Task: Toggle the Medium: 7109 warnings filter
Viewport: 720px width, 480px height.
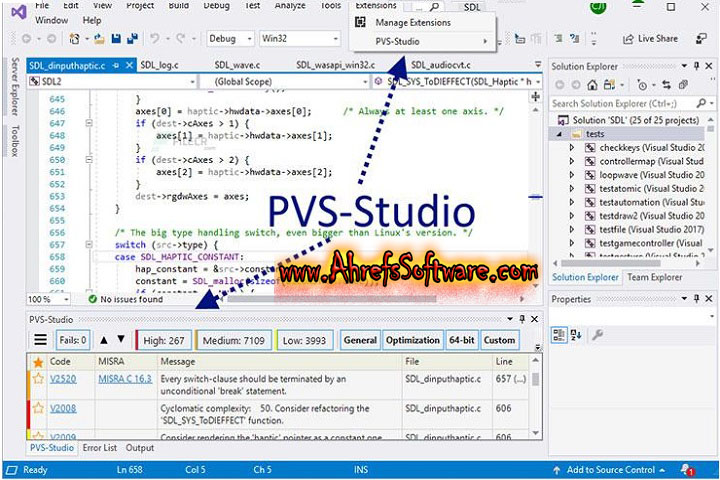Action: [x=234, y=340]
